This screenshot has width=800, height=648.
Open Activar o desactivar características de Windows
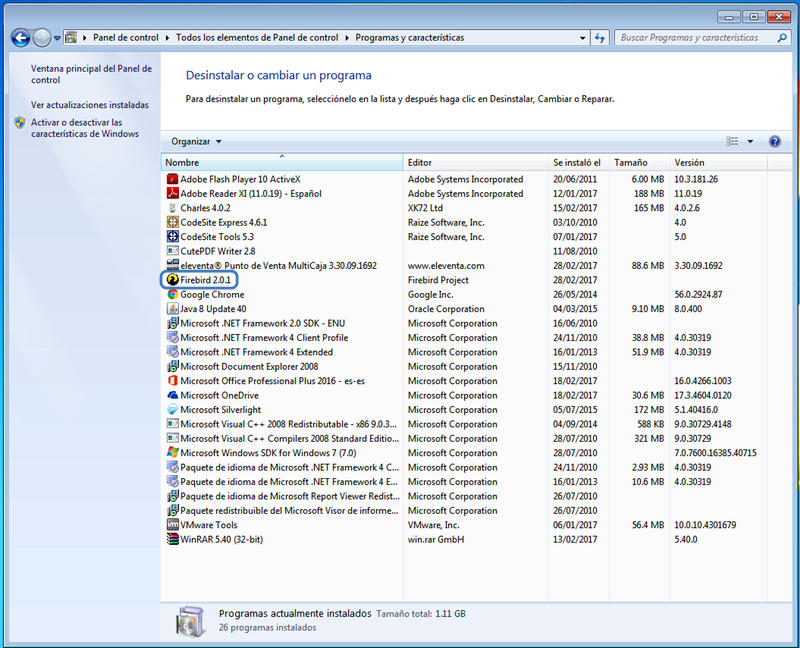(85, 128)
